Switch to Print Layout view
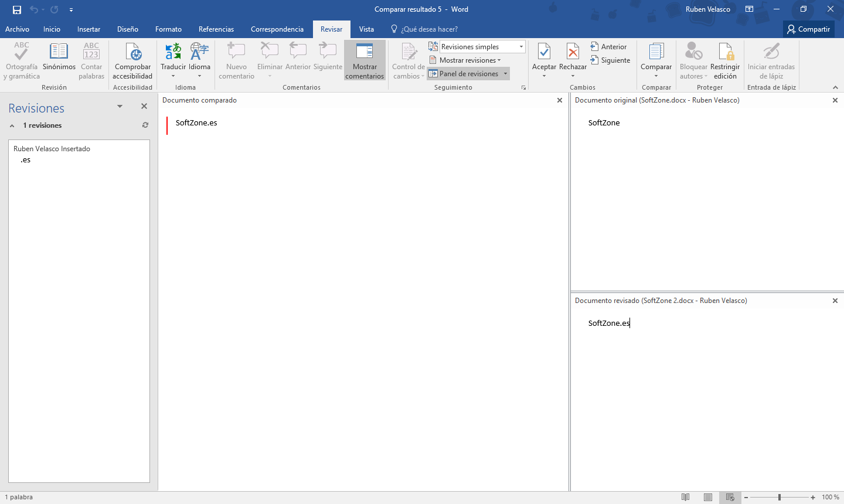This screenshot has width=844, height=504. click(x=708, y=498)
